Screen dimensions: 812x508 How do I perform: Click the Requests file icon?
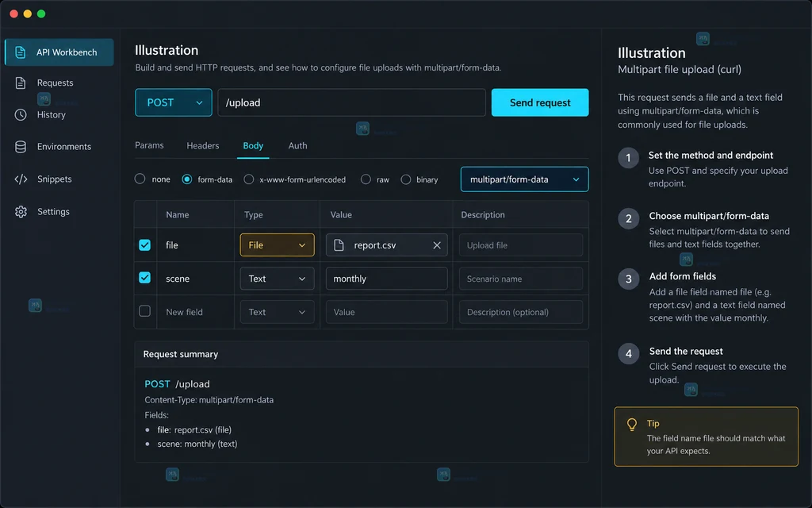click(20, 83)
